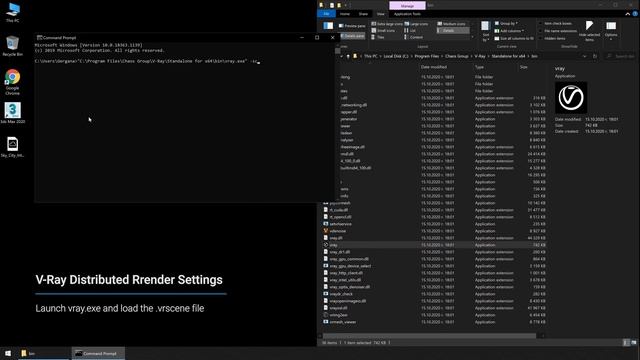
Task: Switch to details view status bar icon
Action: click(x=627, y=343)
